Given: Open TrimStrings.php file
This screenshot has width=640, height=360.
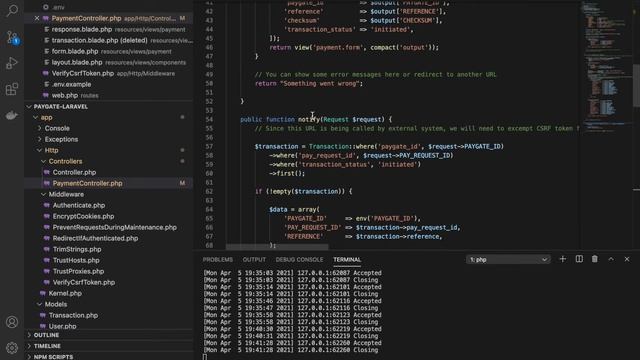Looking at the screenshot, I should (109, 250).
